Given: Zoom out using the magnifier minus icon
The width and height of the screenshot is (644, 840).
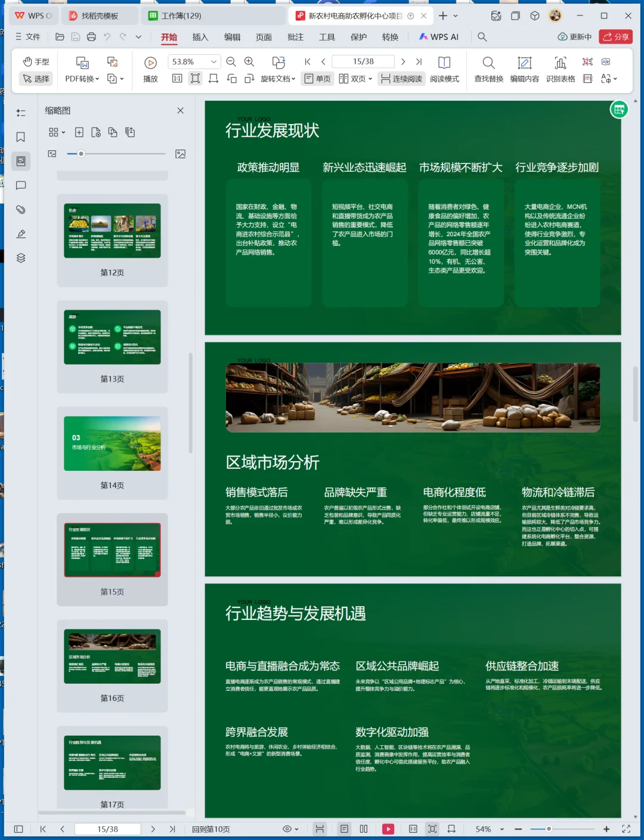Looking at the screenshot, I should 231,61.
